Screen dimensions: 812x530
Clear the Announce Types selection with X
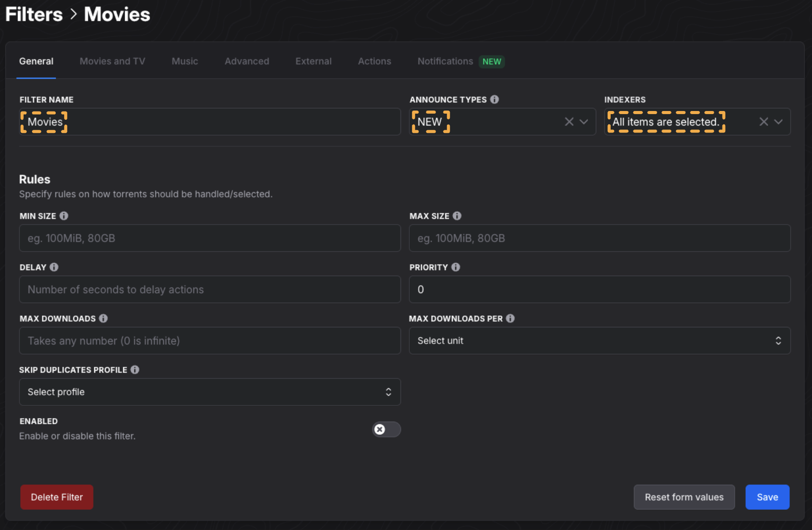tap(569, 122)
